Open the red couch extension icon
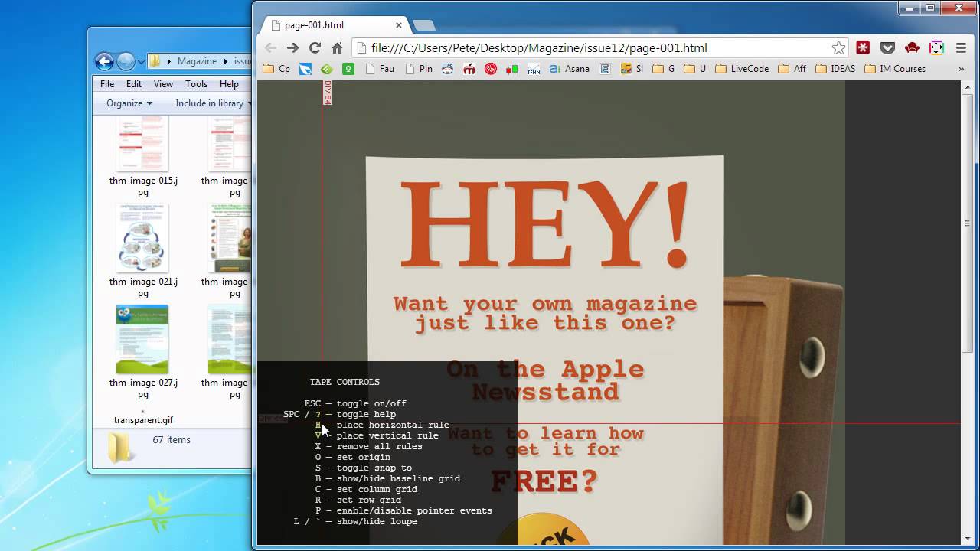Image resolution: width=980 pixels, height=551 pixels. click(x=912, y=47)
